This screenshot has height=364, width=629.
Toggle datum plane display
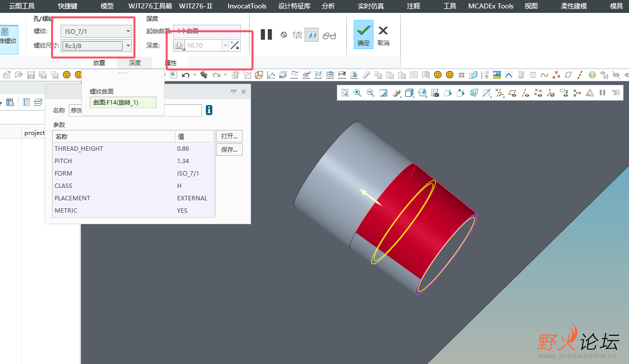[512, 93]
